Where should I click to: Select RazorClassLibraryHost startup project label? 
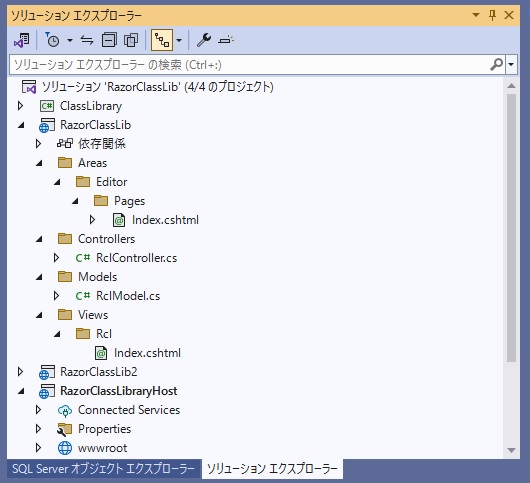[x=119, y=391]
